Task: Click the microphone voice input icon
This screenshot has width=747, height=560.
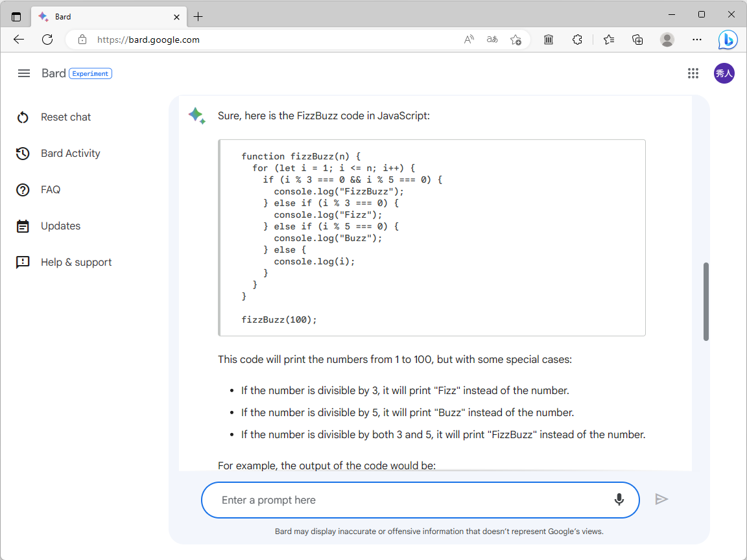Action: (619, 500)
